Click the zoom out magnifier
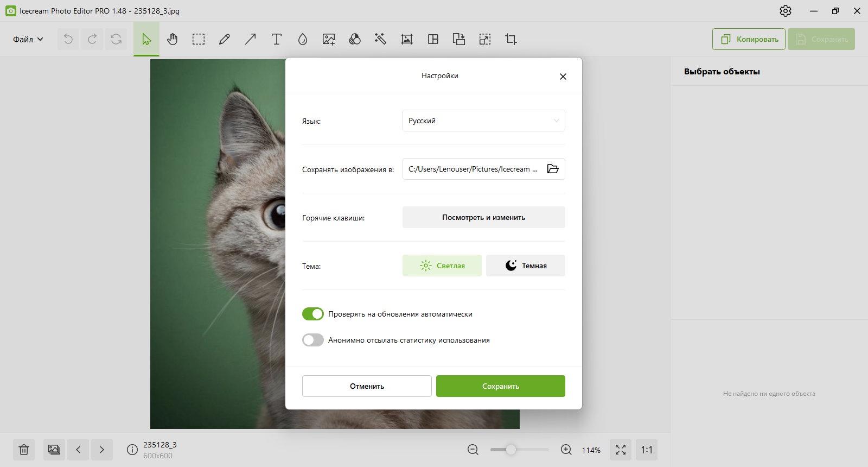Screen dimensions: 868x467 (473, 450)
